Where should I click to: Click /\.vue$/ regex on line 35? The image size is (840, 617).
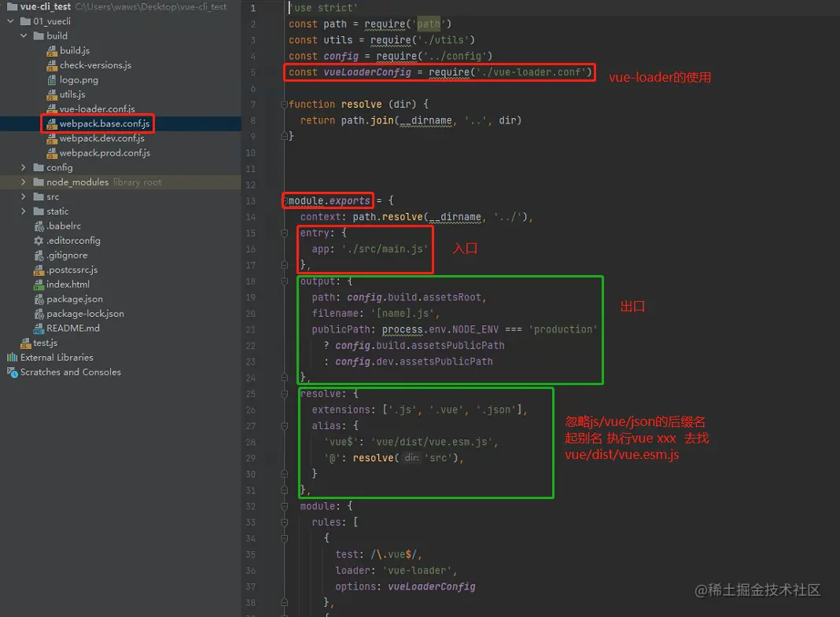point(394,554)
